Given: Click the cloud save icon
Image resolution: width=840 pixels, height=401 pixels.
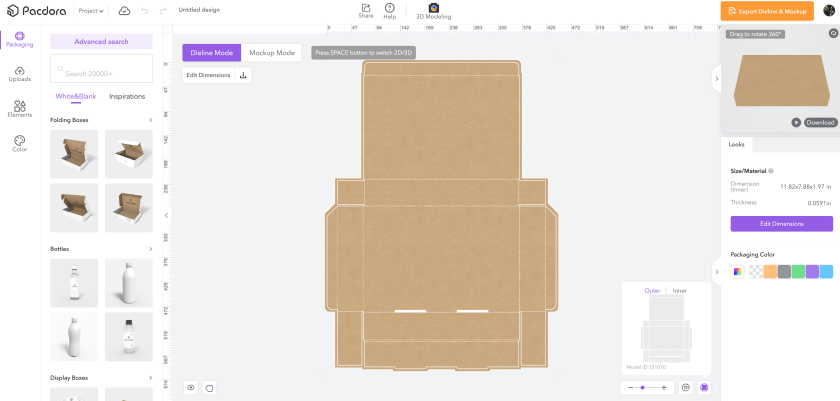Looking at the screenshot, I should (124, 10).
